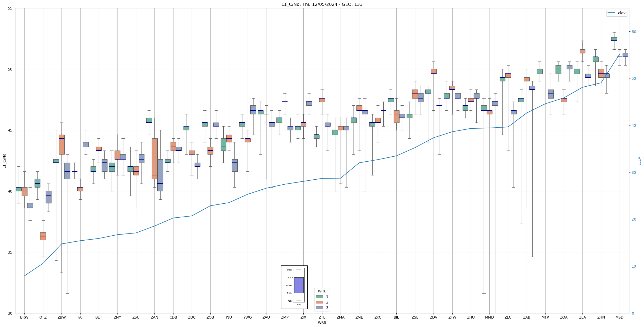Click the chart title L1_C/No text
Screen dimensions: 644x327
(x=322, y=4)
